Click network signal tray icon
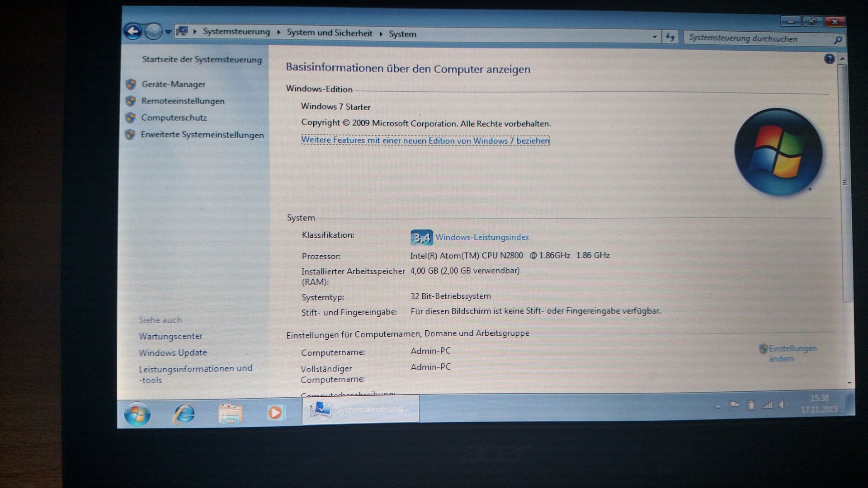 767,405
